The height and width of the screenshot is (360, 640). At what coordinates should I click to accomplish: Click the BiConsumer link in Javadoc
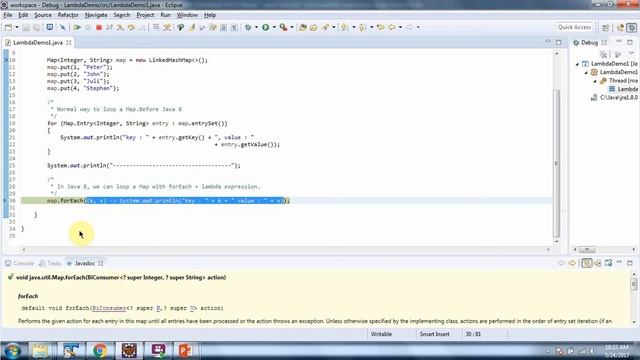109,308
